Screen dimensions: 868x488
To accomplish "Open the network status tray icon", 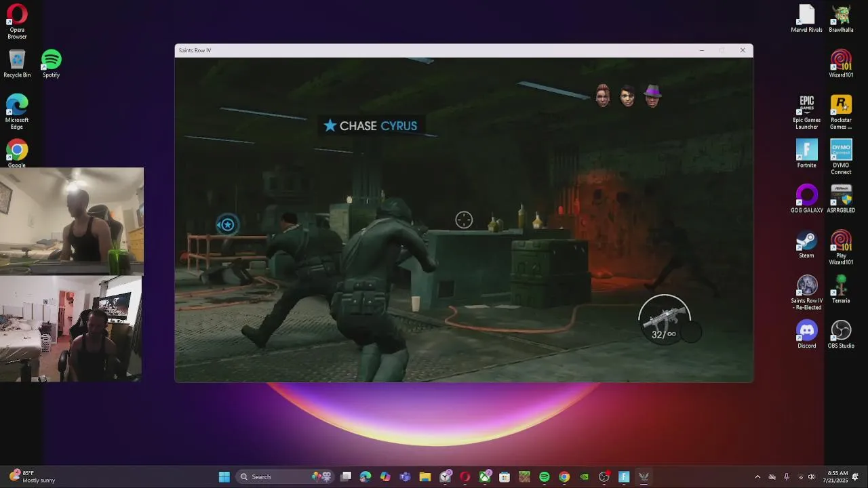I will point(801,477).
